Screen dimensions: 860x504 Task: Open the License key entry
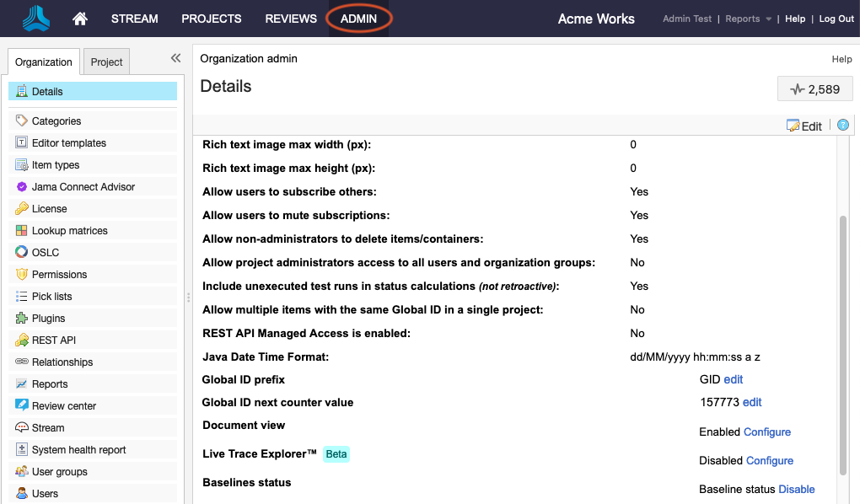tap(49, 209)
